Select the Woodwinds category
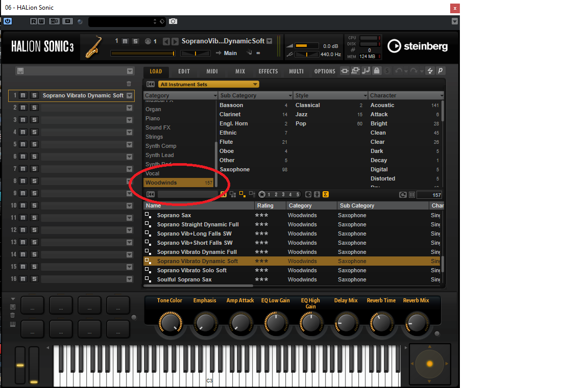Viewport: 588px width, 388px height. click(x=179, y=183)
